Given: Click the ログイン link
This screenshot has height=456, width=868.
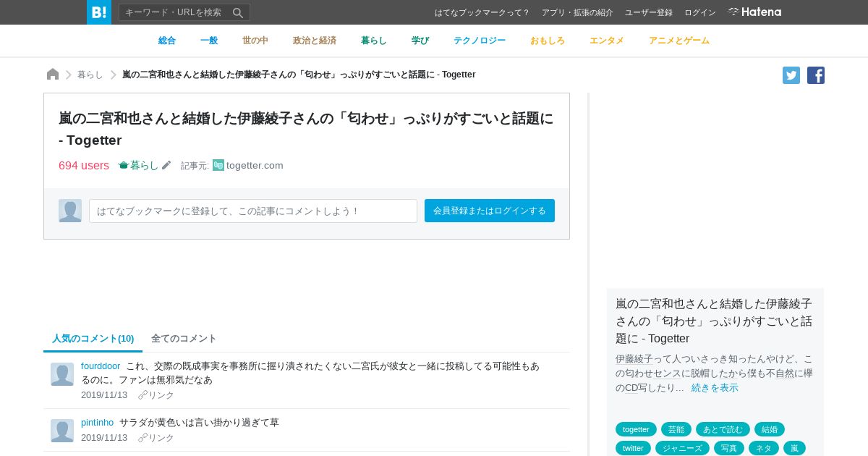Looking at the screenshot, I should 700,12.
